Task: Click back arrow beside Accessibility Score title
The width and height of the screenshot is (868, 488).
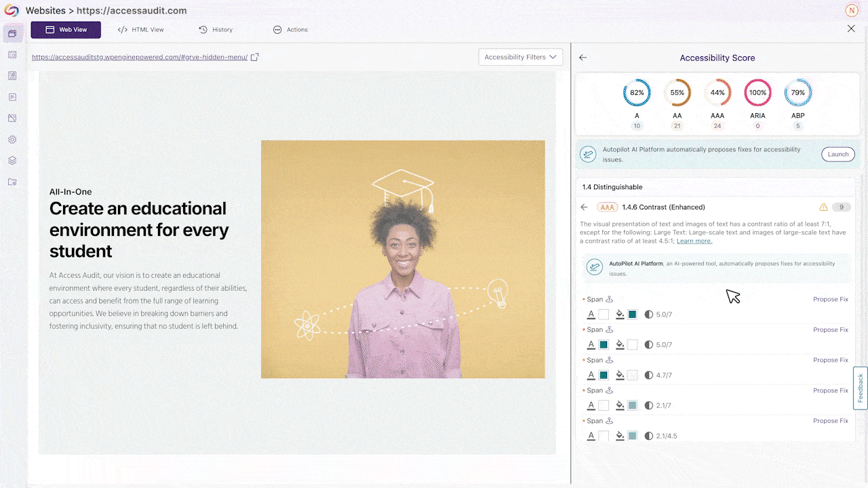Action: (583, 58)
